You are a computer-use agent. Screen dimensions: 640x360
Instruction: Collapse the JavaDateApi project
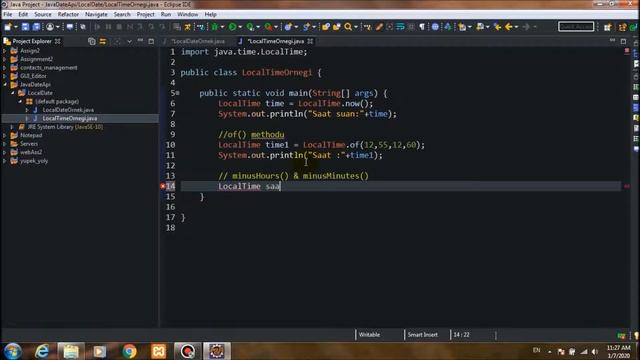pos(5,84)
